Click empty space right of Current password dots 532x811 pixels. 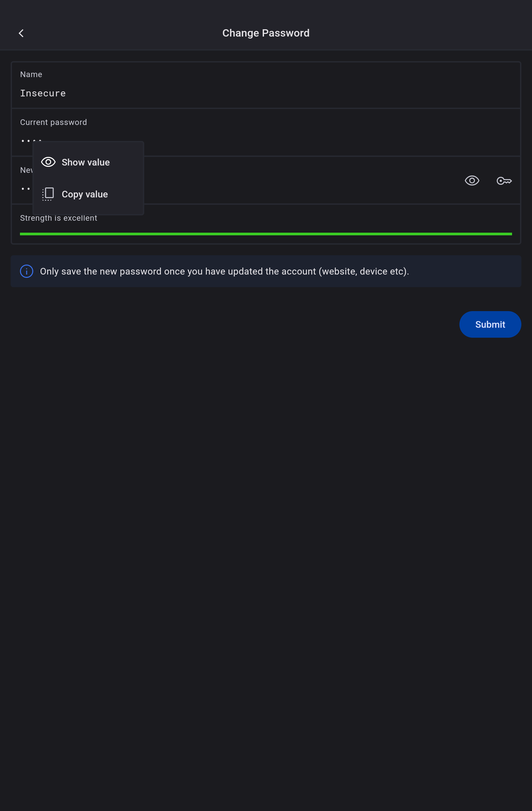tap(307, 140)
